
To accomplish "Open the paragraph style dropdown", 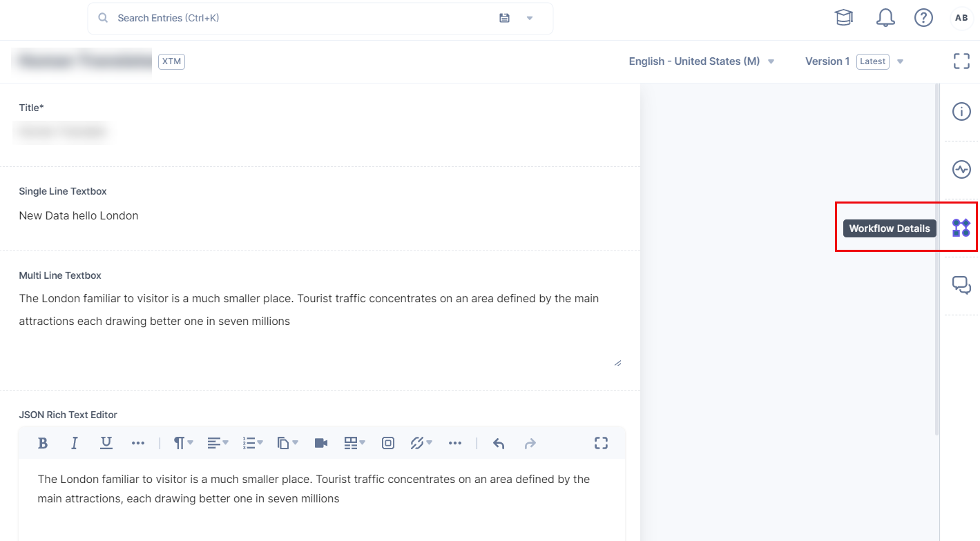I will click(x=183, y=443).
